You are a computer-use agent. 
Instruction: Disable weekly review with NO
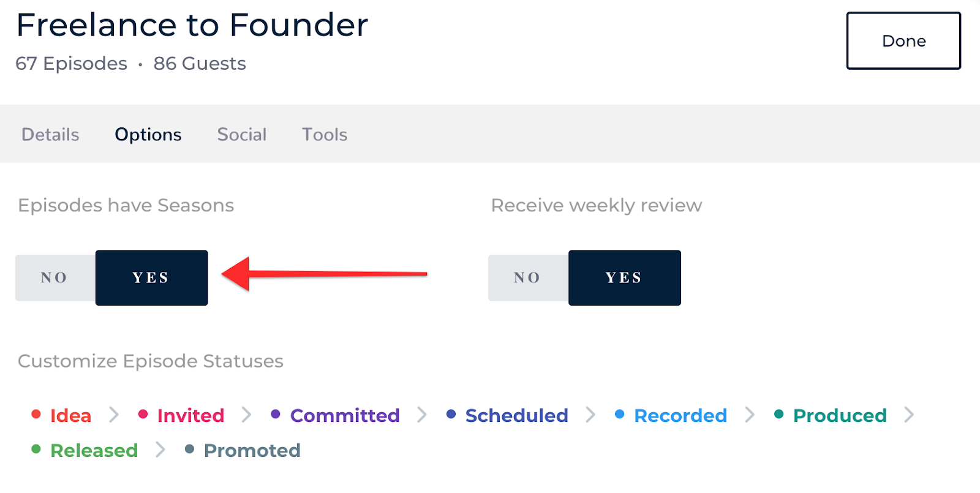click(x=528, y=278)
